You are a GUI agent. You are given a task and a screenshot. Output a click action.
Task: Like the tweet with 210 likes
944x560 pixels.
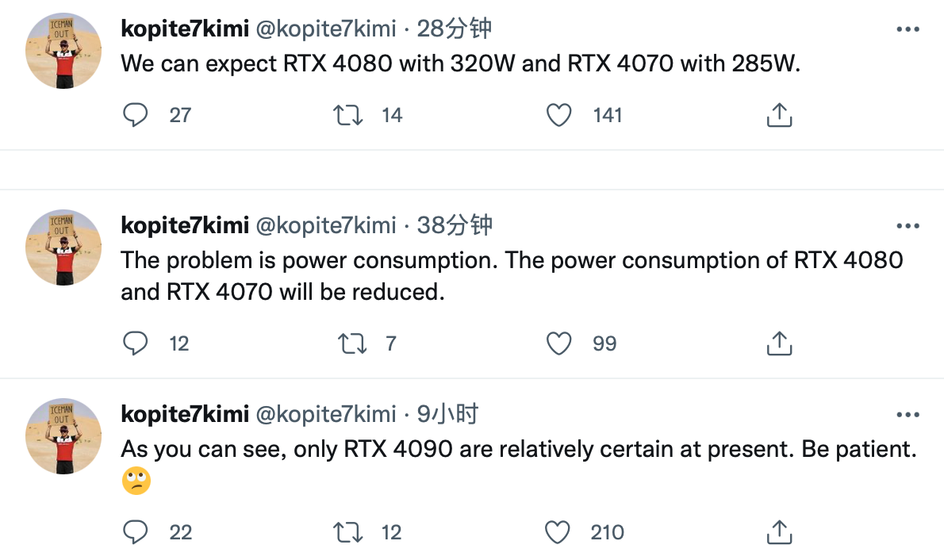click(x=558, y=532)
